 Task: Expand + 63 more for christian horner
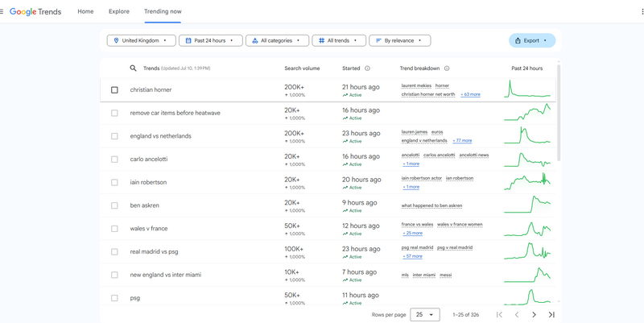pos(470,94)
